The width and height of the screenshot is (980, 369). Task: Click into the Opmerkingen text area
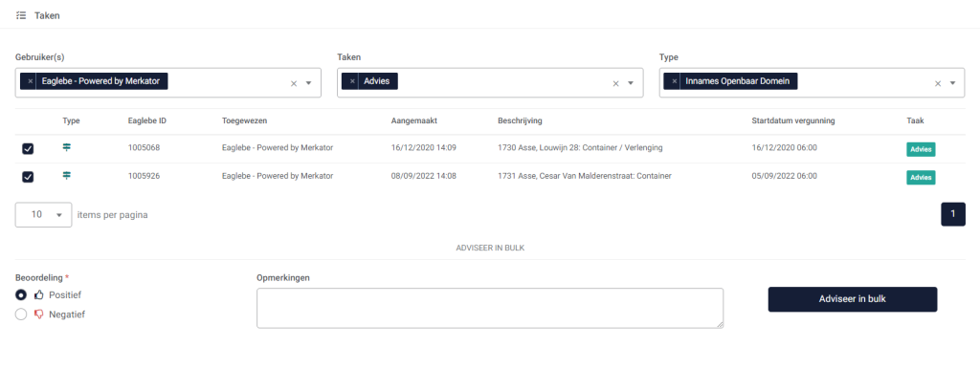pos(490,308)
